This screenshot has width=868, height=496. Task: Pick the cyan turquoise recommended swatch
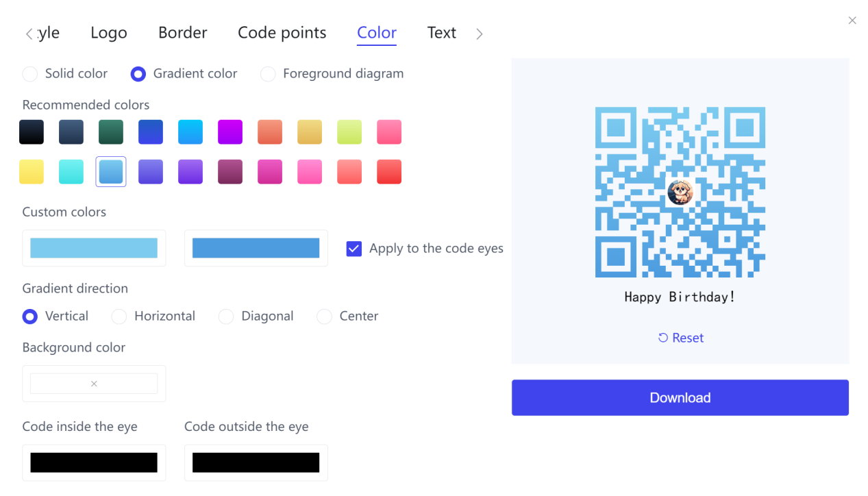[71, 171]
